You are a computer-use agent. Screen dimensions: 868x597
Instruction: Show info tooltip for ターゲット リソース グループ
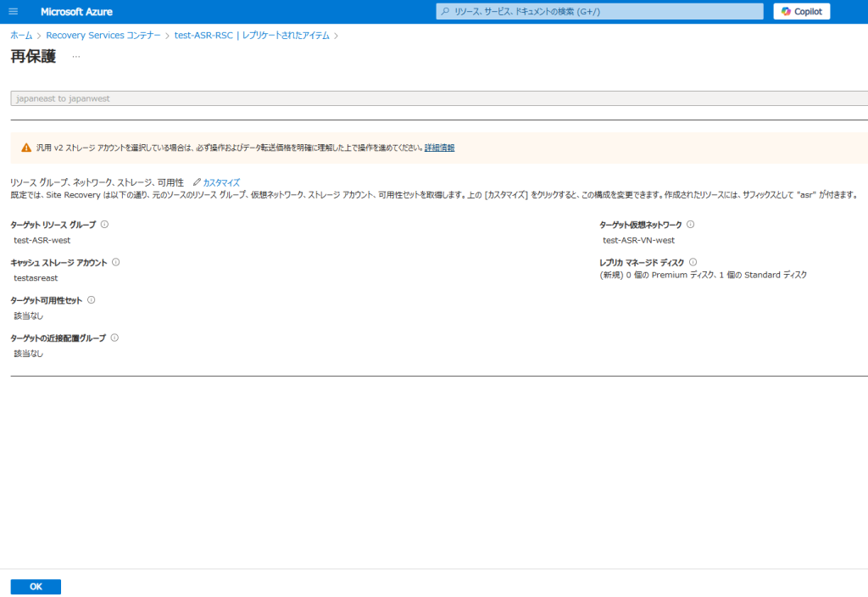tap(104, 225)
